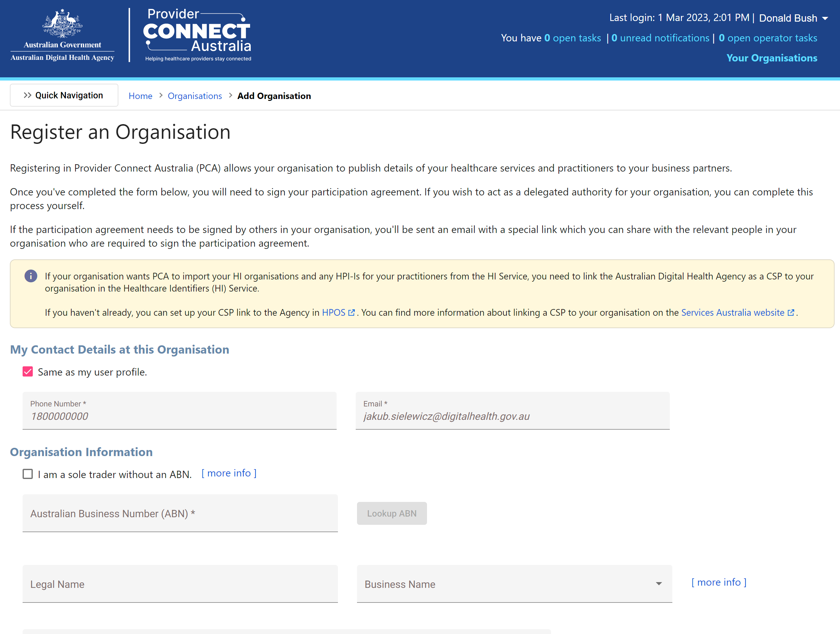Open the Quick Navigation panel
The image size is (840, 634).
(x=64, y=95)
